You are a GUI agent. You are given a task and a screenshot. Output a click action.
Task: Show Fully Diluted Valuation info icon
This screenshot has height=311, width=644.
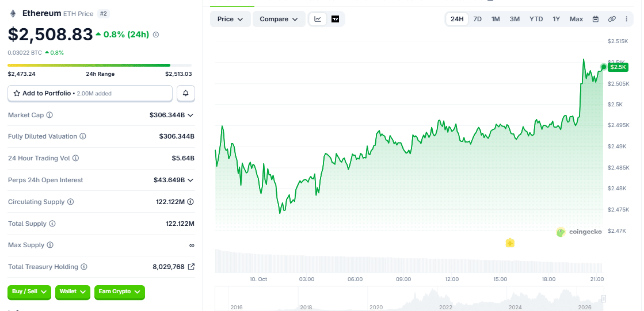coord(82,136)
